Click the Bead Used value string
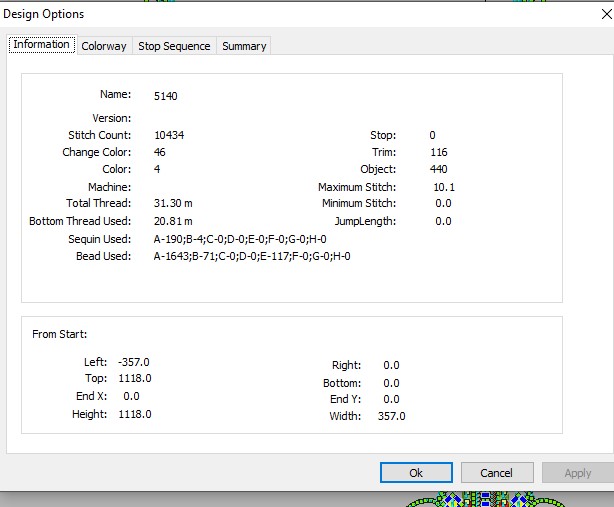 coord(252,256)
